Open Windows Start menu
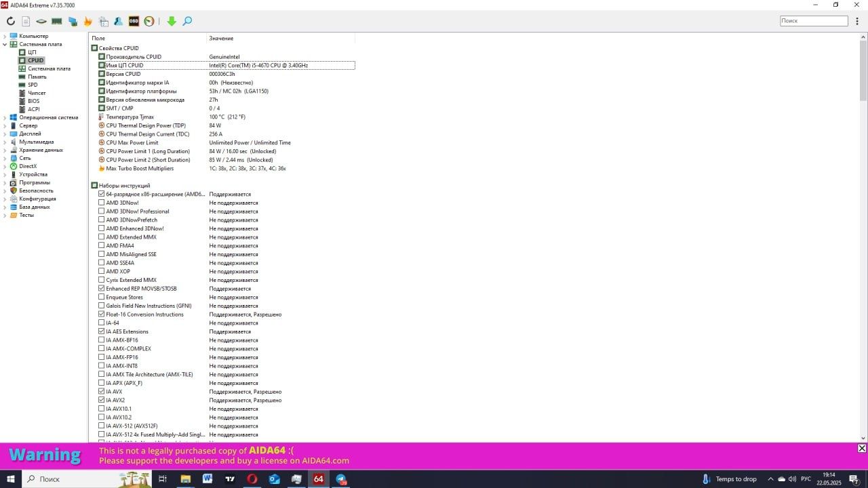868x488 pixels. (x=10, y=479)
